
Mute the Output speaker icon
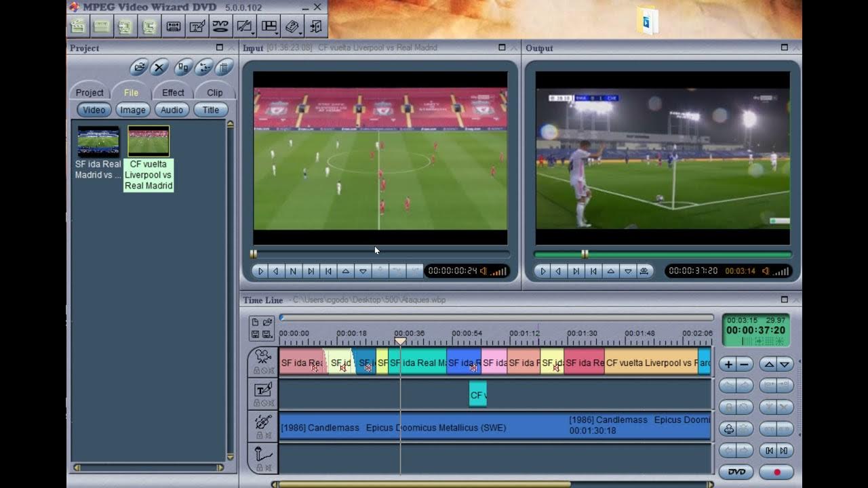(x=766, y=271)
